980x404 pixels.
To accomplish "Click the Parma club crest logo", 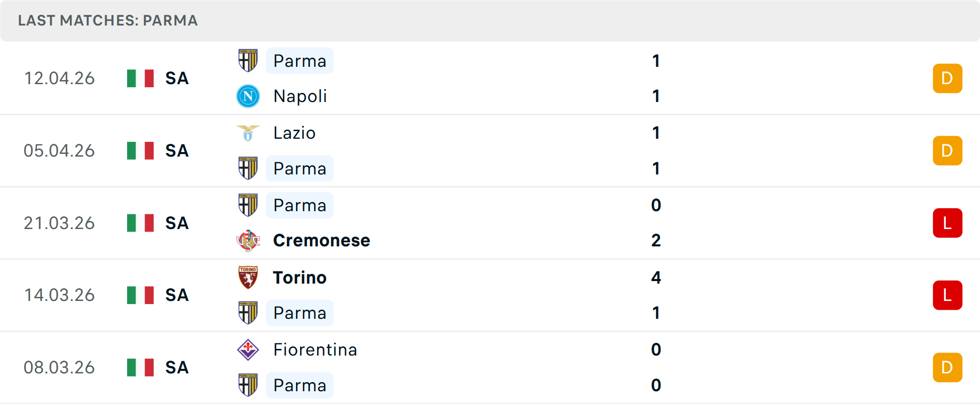I will 248,61.
